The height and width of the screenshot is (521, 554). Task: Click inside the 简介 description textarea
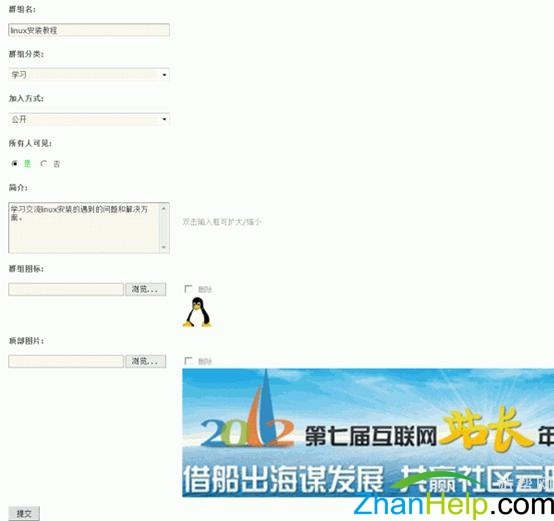(x=84, y=228)
